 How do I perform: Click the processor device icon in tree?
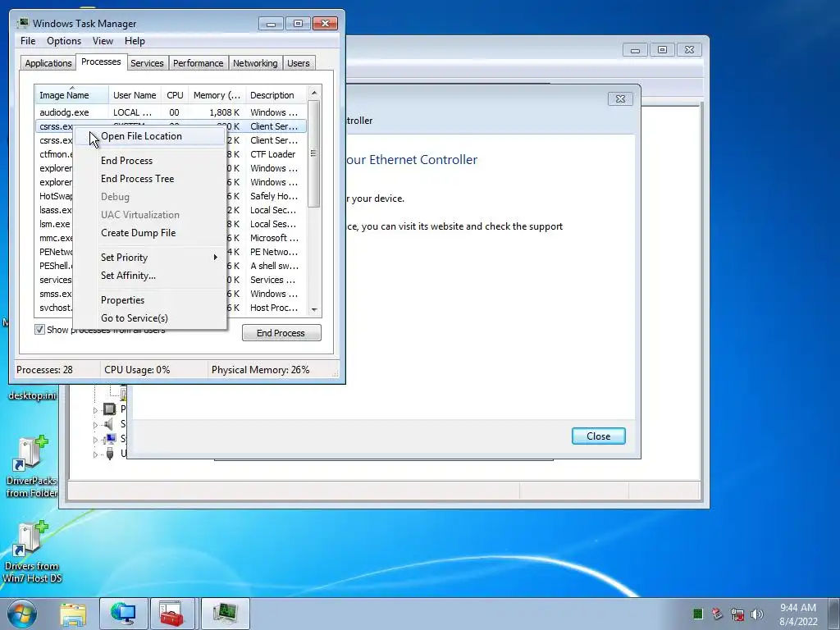pos(109,409)
